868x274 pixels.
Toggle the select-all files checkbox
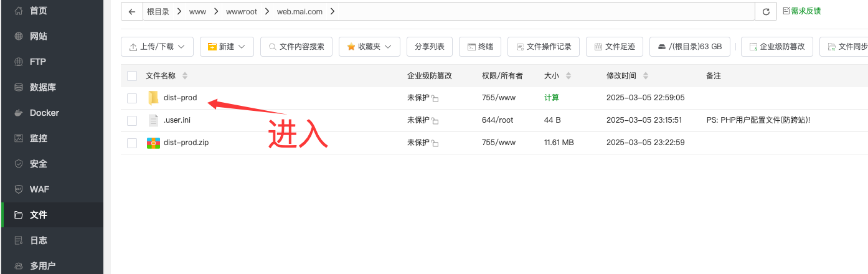132,76
